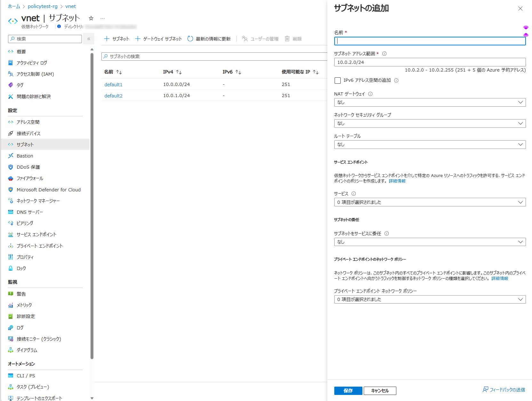
Task: Click the キャンセル button
Action: pyautogui.click(x=380, y=390)
